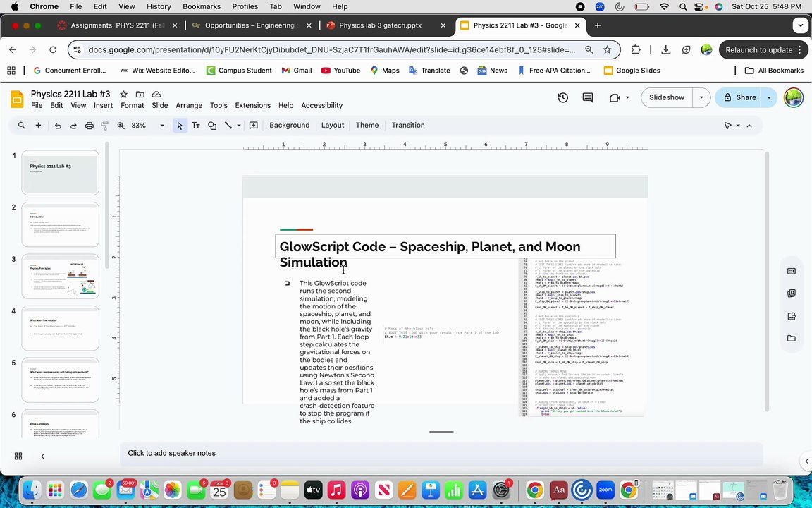Add a new slide with plus icon
812x508 pixels.
pos(38,126)
